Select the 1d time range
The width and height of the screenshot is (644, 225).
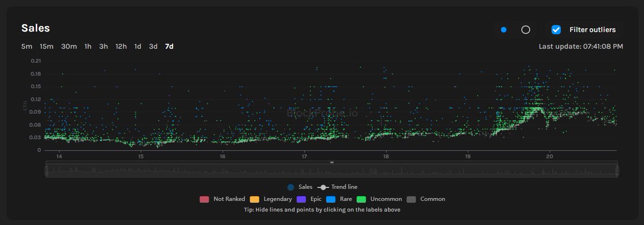[138, 47]
